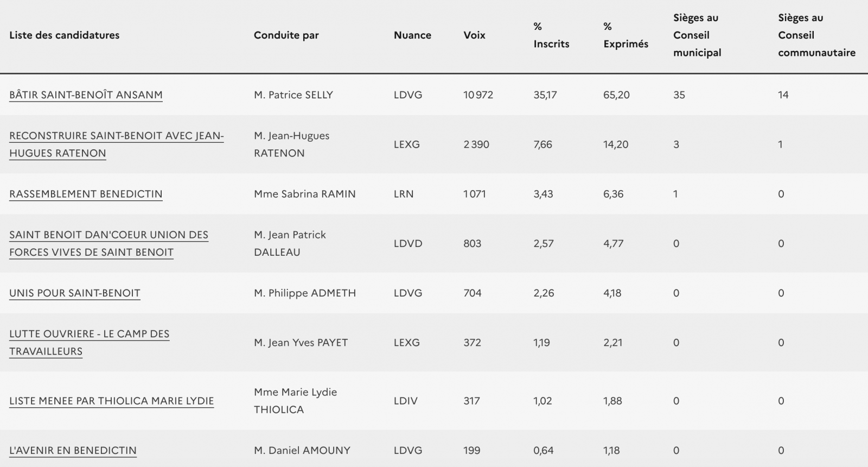Open RECONSTRUIRE SAINT-BENOIT AVEC JEAN-HUGUES RATENON link
The image size is (868, 467).
tap(116, 136)
